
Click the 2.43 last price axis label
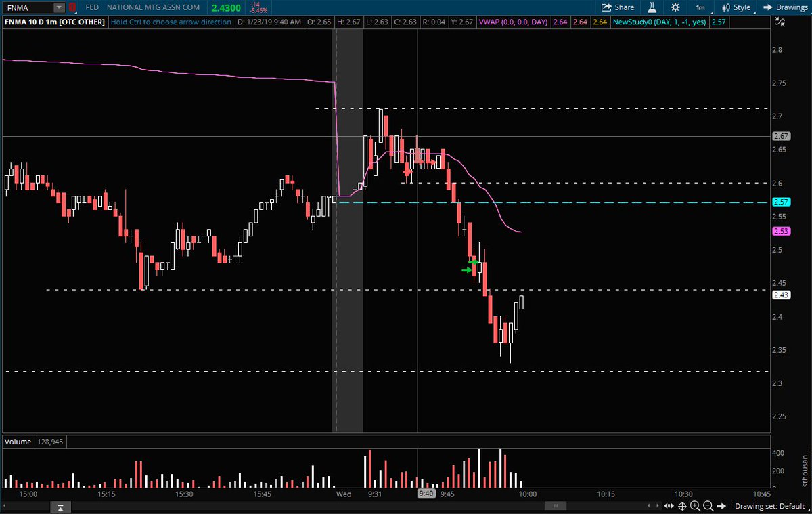(x=781, y=295)
